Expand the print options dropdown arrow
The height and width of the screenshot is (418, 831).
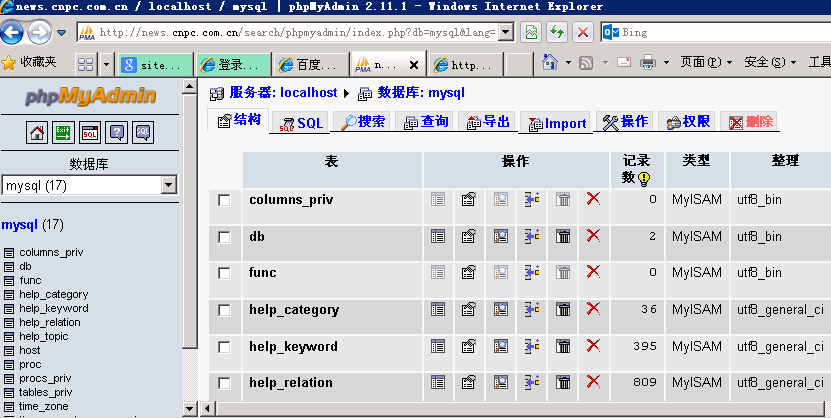point(666,63)
